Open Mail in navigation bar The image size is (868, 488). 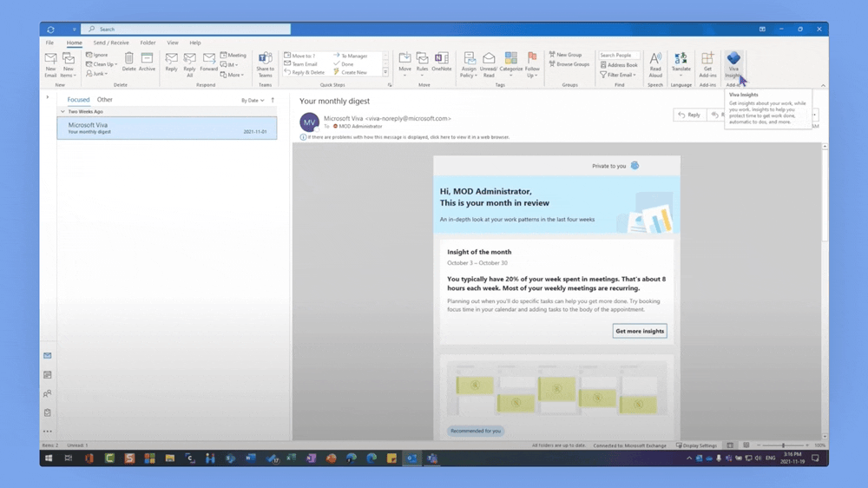click(x=48, y=356)
